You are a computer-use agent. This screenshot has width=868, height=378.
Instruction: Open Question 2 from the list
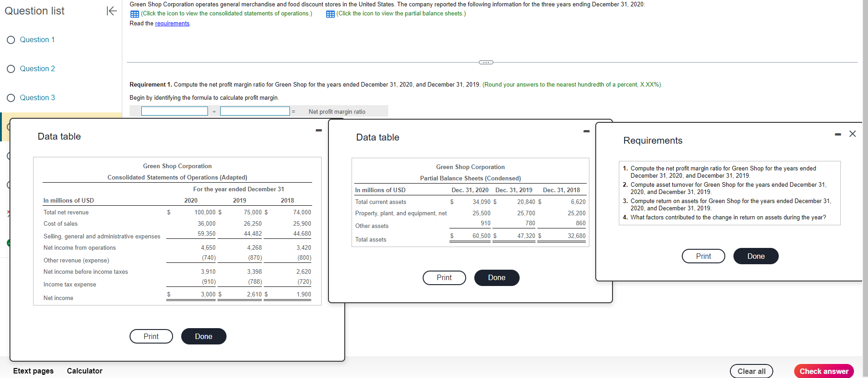tap(37, 69)
